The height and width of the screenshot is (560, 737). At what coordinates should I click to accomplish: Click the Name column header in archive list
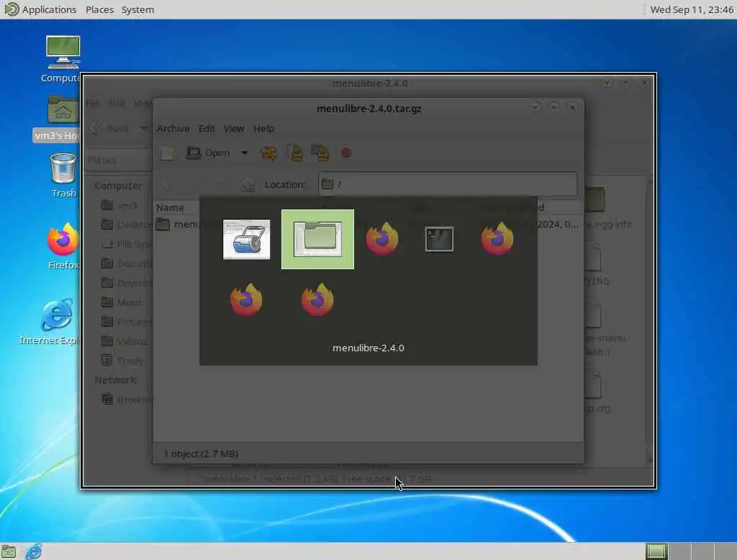tap(170, 207)
